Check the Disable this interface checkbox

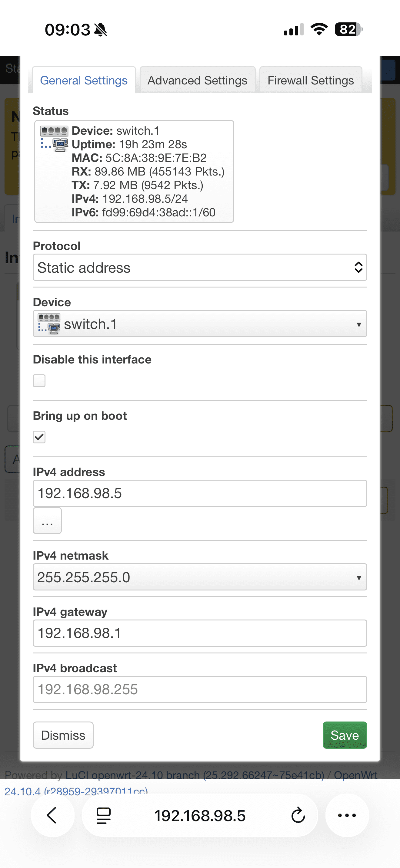pyautogui.click(x=39, y=381)
